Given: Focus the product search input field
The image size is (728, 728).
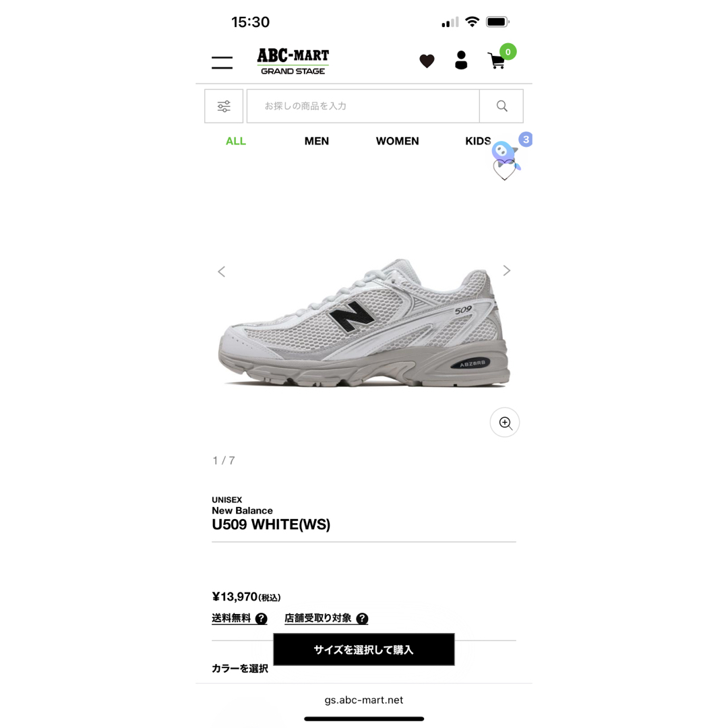Looking at the screenshot, I should pos(363,107).
